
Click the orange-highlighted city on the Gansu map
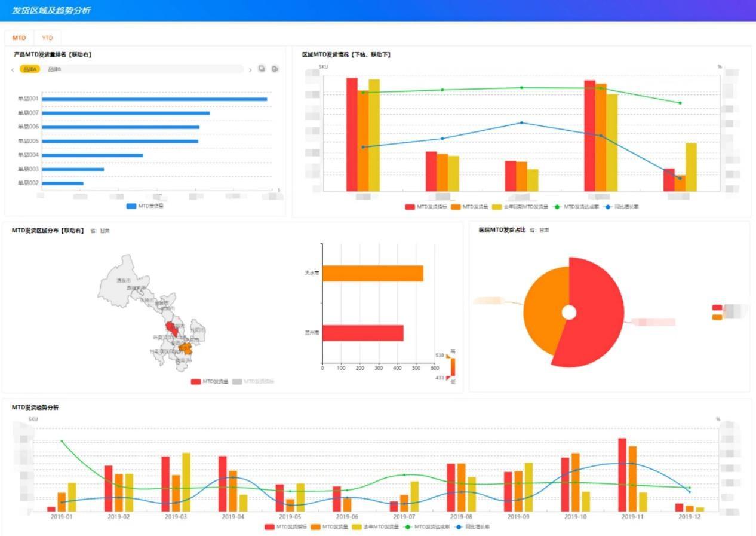185,348
